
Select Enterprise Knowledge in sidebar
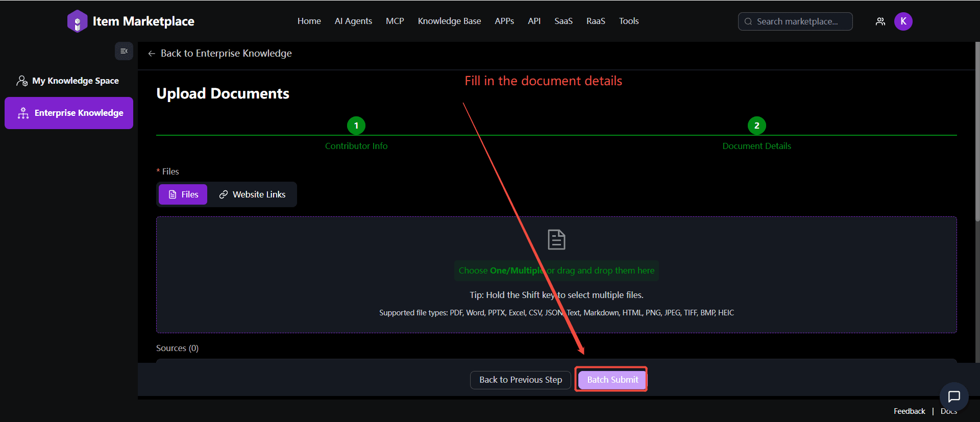tap(69, 113)
